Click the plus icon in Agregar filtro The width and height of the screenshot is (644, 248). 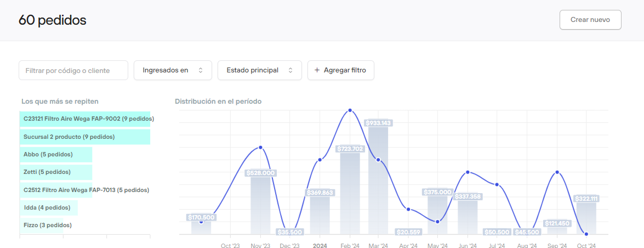pyautogui.click(x=317, y=70)
